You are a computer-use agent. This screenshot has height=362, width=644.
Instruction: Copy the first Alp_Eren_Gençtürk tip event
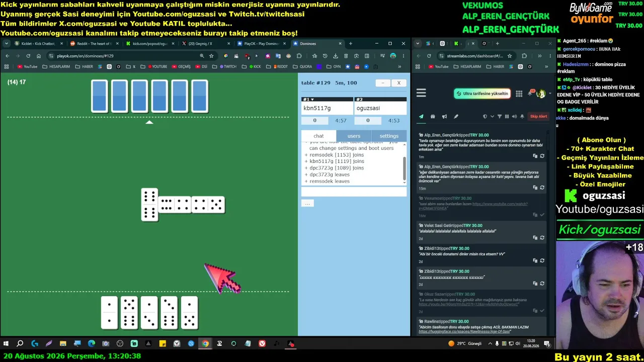point(535,156)
